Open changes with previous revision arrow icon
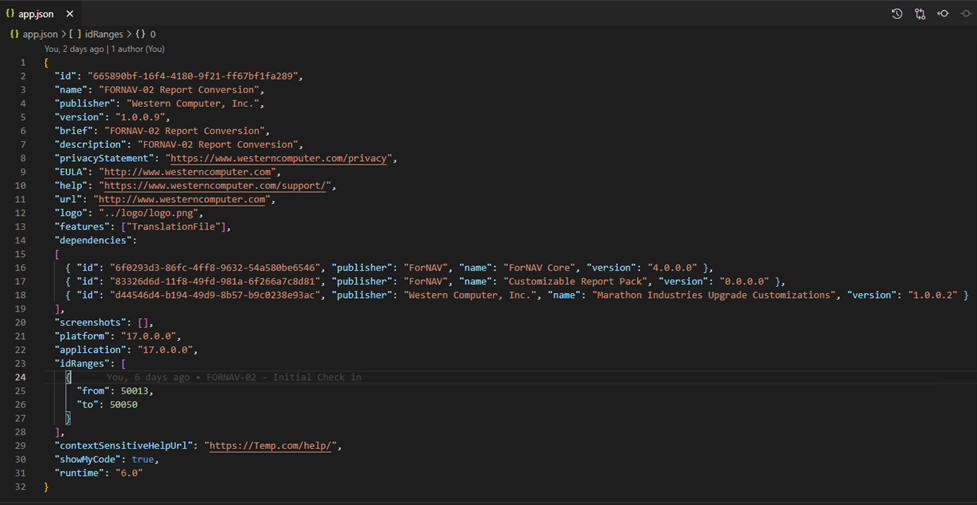 click(x=942, y=14)
